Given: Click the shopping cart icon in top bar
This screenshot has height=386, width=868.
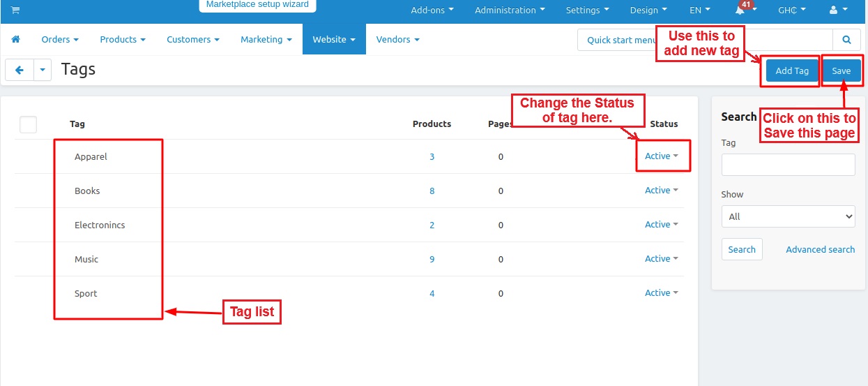Looking at the screenshot, I should (15, 10).
